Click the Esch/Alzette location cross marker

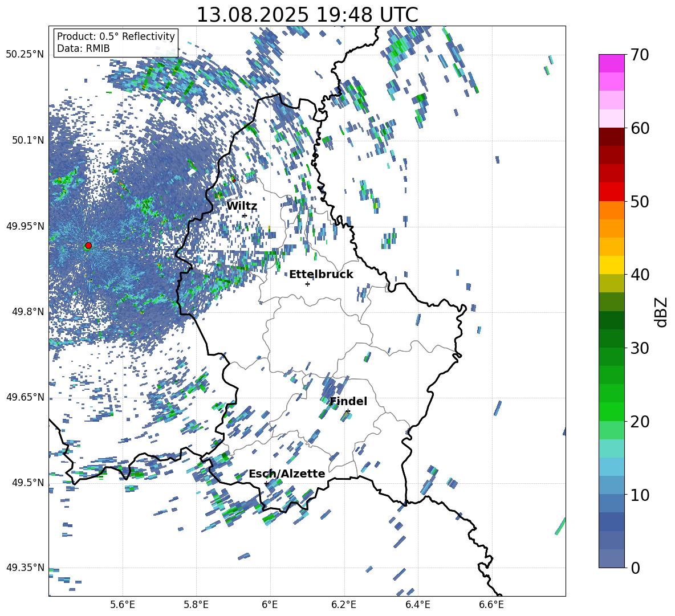click(266, 483)
